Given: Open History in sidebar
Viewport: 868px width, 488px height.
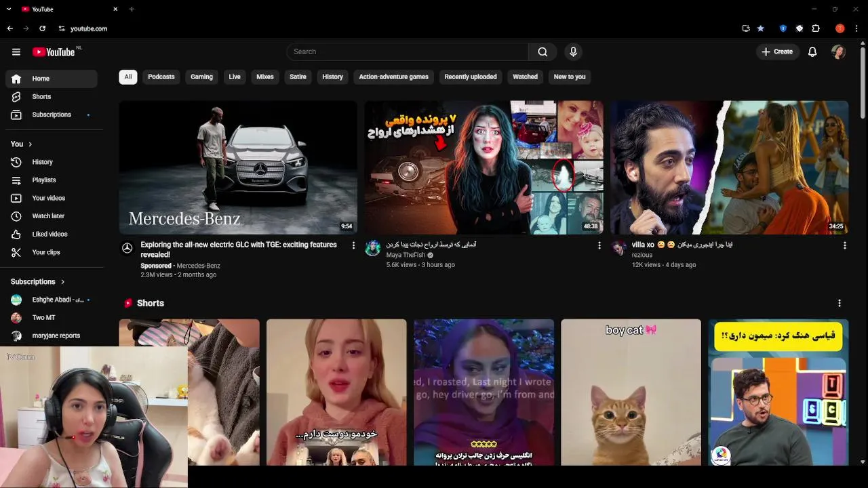Looking at the screenshot, I should (52, 162).
